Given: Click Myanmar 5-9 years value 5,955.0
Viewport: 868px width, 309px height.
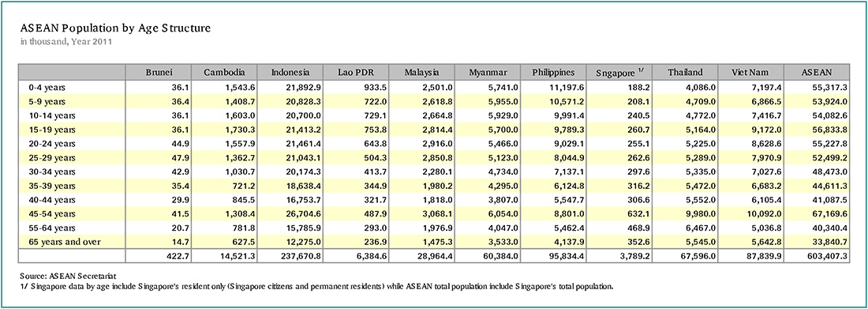Looking at the screenshot, I should point(503,101).
